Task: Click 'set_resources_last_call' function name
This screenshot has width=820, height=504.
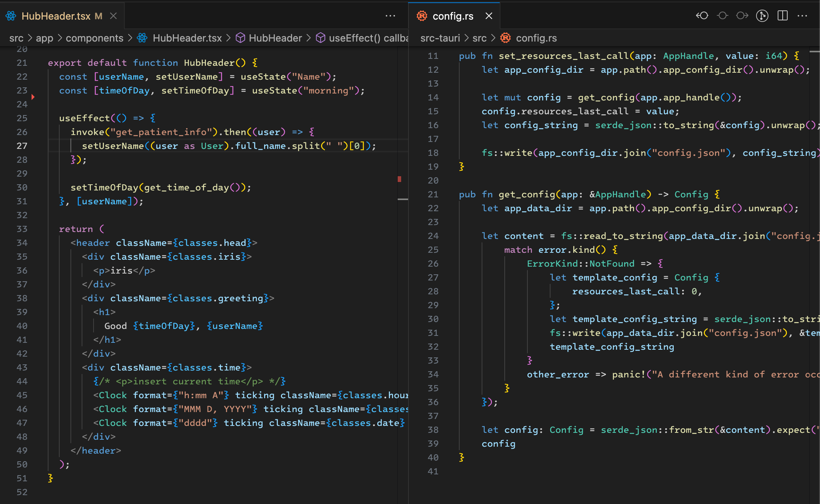Action: click(x=564, y=56)
